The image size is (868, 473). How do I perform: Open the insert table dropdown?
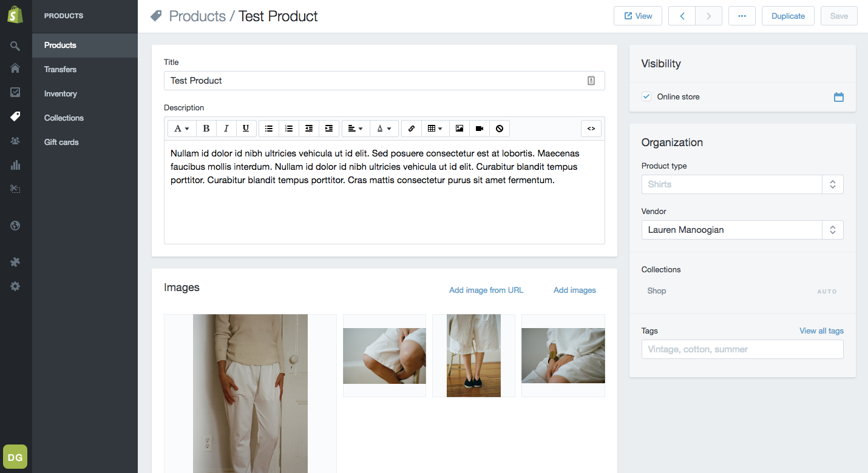coord(435,129)
